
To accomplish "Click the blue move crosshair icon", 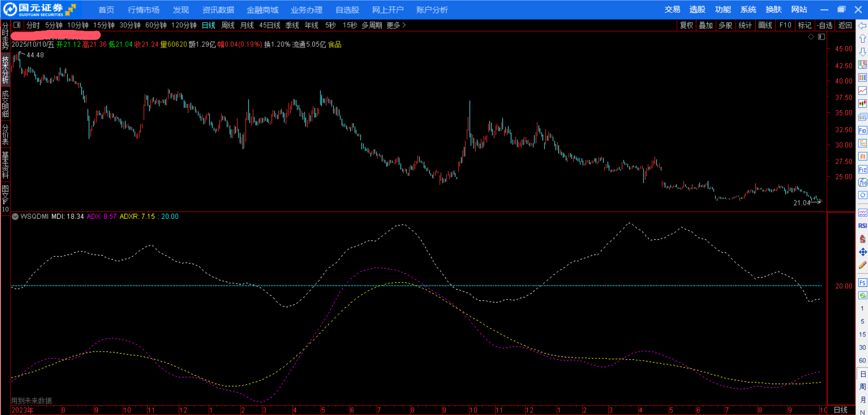I will coord(862,252).
